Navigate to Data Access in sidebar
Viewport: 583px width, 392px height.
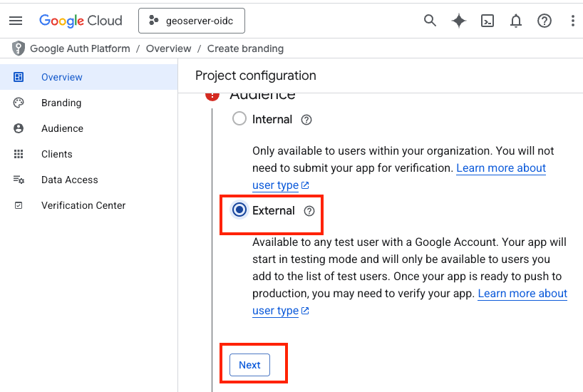(69, 180)
